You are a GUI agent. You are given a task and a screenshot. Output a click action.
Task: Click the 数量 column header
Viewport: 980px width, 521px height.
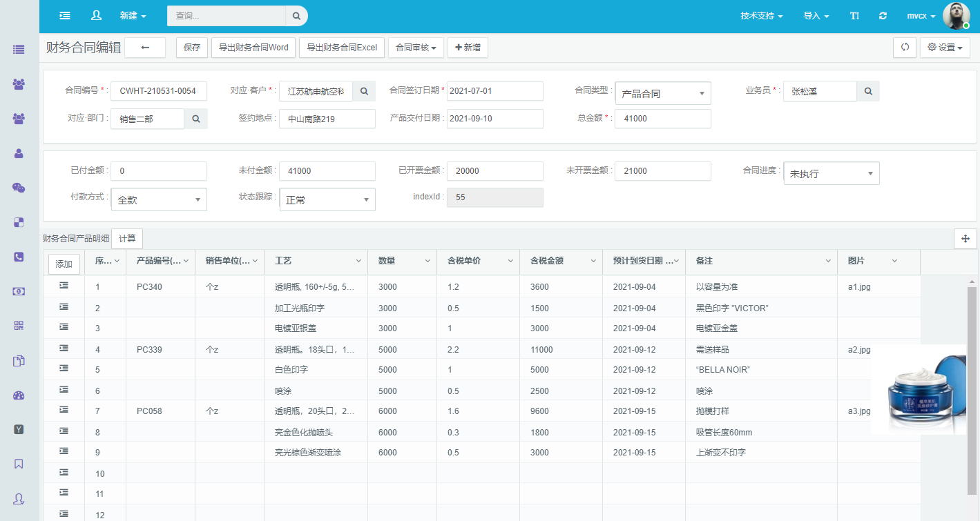pyautogui.click(x=402, y=261)
